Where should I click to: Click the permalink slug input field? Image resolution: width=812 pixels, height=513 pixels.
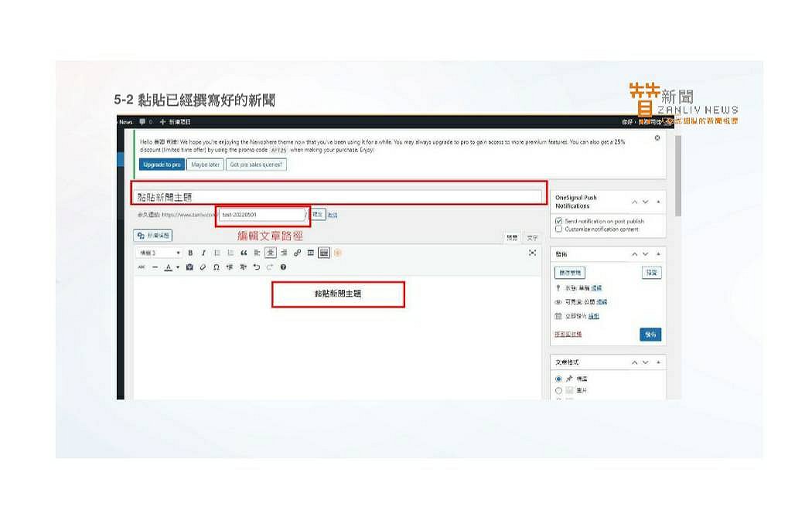[261, 215]
